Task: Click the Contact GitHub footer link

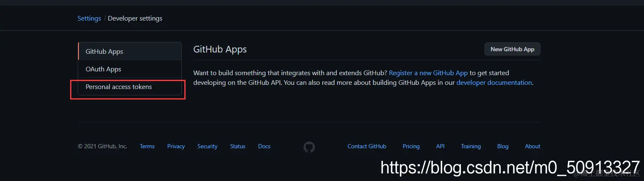Action: [367, 146]
